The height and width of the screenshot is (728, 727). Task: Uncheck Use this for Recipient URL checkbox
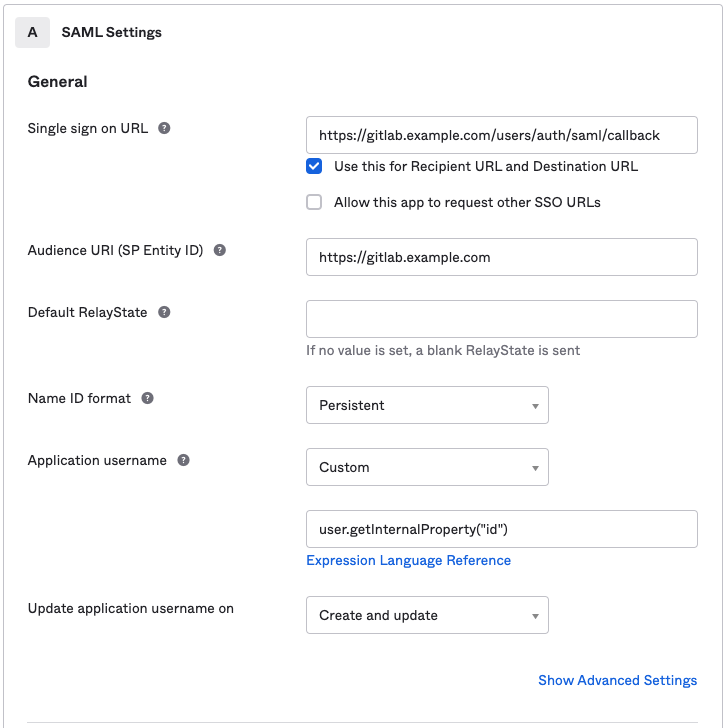tap(314, 166)
